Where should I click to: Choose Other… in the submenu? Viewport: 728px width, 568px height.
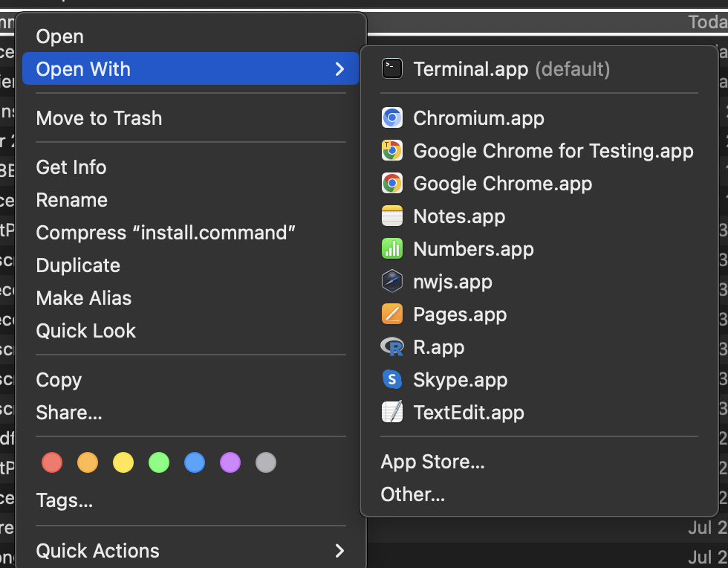coord(539,494)
